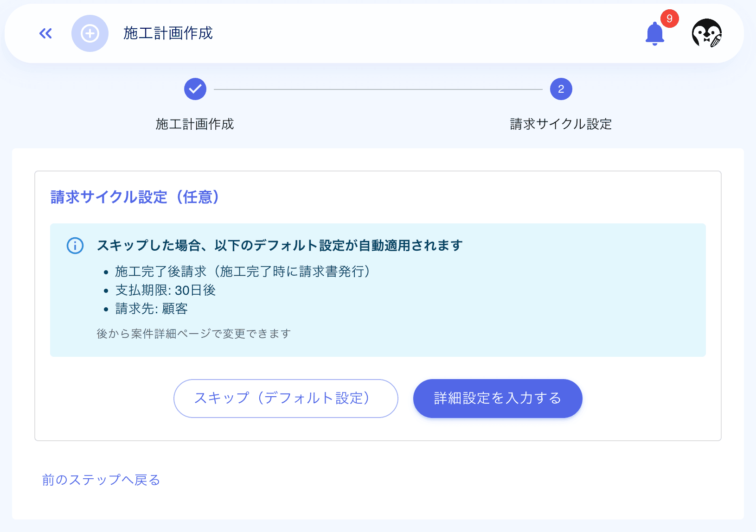The height and width of the screenshot is (532, 756).
Task: Click the penguin profile avatar
Action: pos(707,33)
